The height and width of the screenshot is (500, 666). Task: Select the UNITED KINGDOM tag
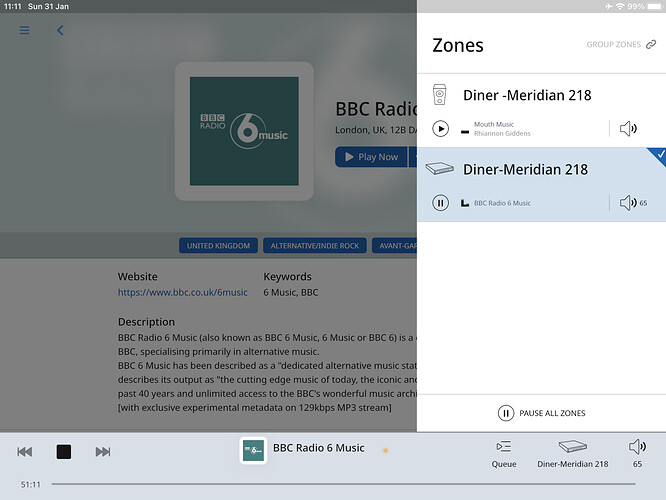218,246
